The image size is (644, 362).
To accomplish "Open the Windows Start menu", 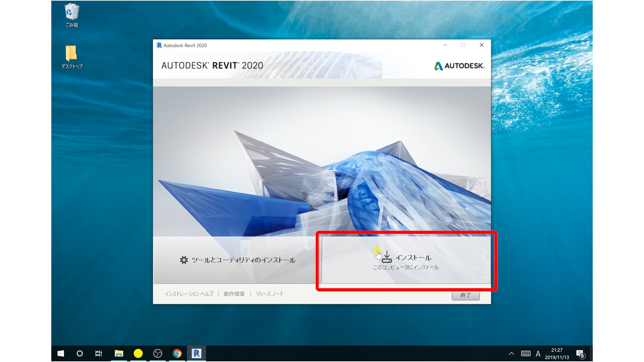I will click(x=61, y=353).
